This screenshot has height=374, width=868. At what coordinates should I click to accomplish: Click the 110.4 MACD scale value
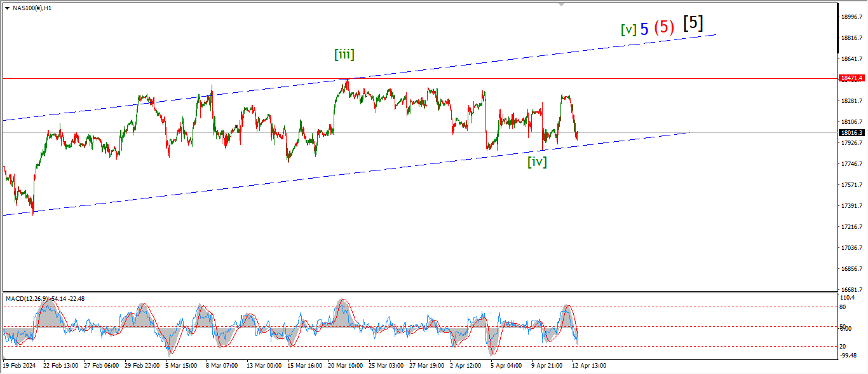[x=848, y=298]
